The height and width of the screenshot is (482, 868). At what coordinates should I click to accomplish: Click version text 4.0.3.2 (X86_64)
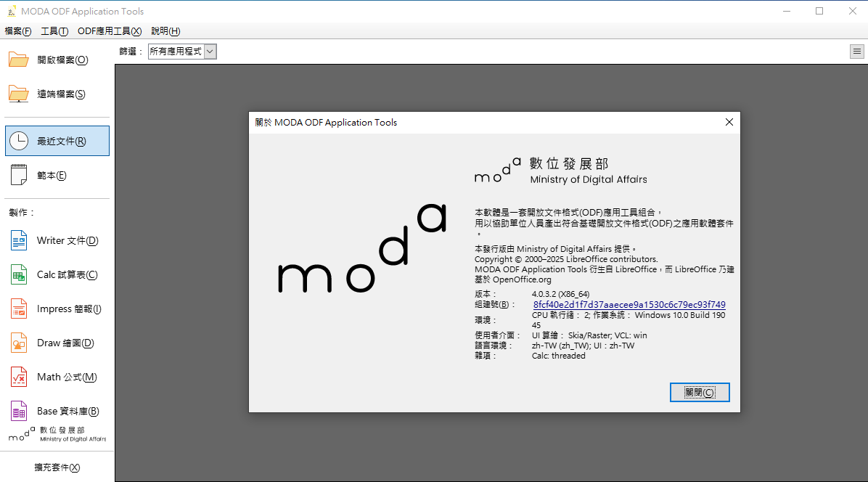pos(561,295)
